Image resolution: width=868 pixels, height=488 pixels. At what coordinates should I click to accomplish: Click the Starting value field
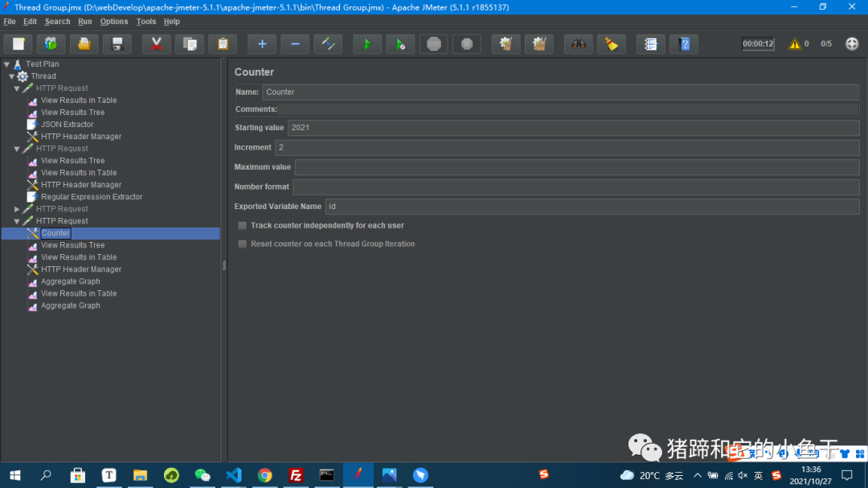pos(574,127)
